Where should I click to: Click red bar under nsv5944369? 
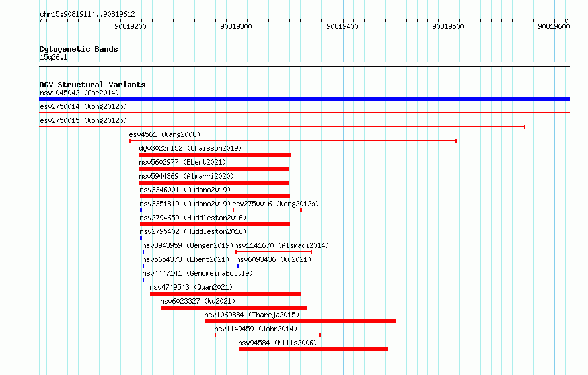214,183
